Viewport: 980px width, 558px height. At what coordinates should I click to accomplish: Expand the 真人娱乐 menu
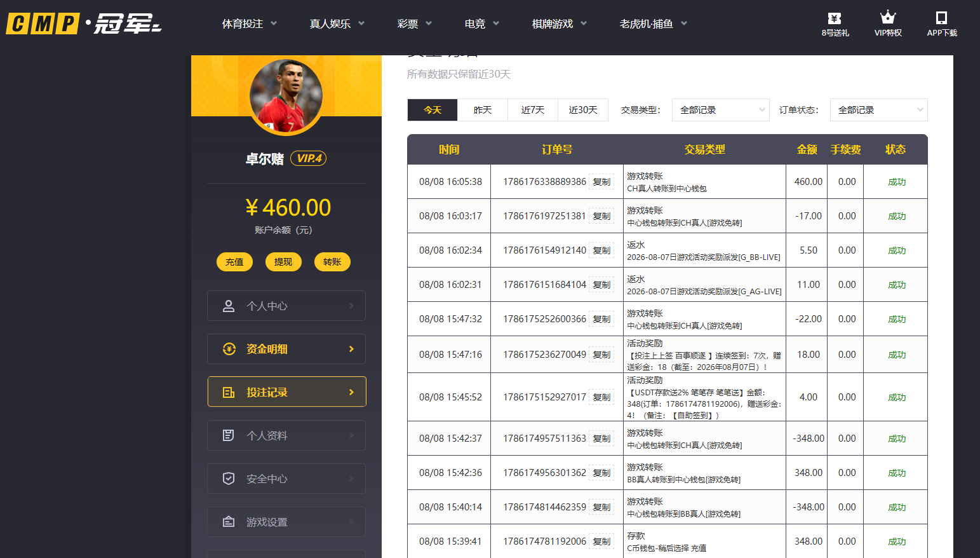(337, 24)
